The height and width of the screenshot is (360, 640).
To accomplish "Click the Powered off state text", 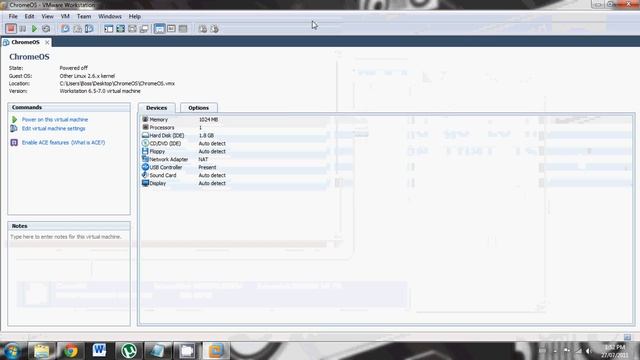I will click(x=73, y=68).
